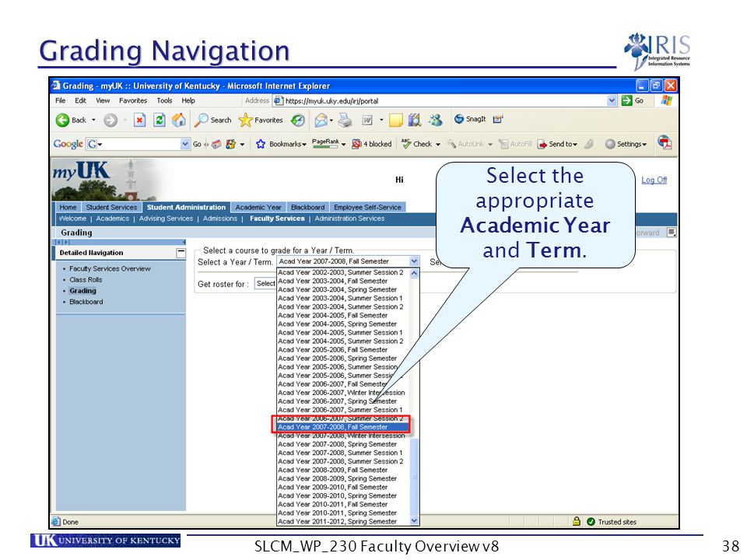Screen dimensions: 747x560
Task: Click the Log Off link
Action: coord(654,180)
